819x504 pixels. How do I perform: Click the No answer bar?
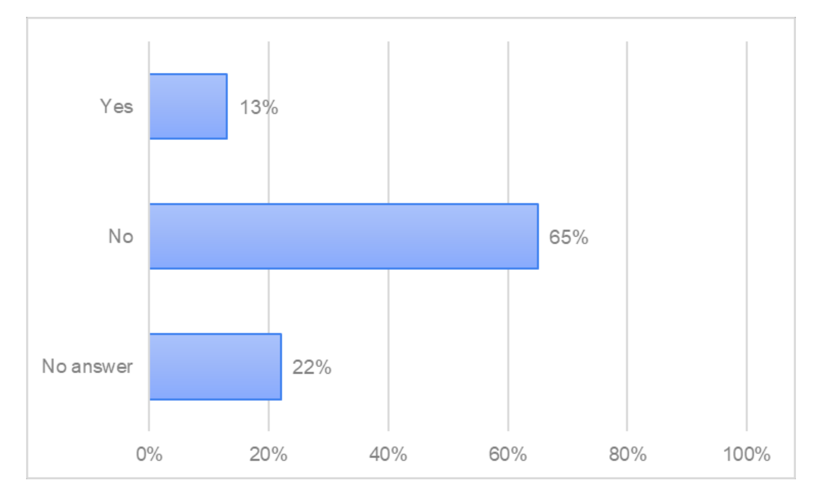point(215,367)
